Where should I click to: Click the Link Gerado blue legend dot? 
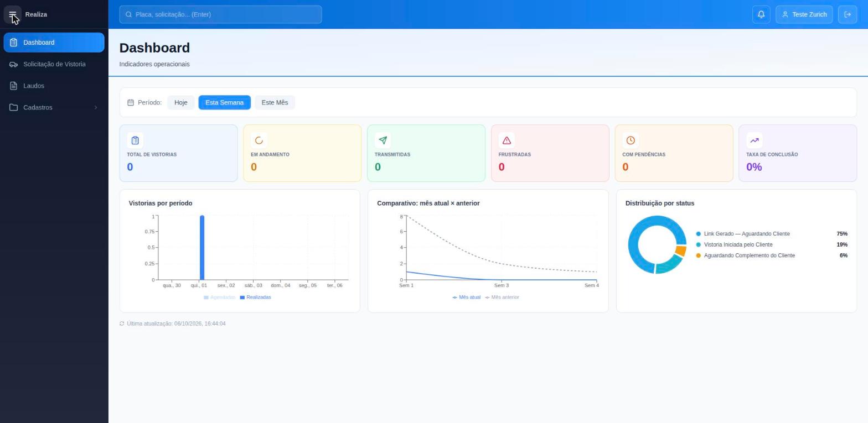coord(699,234)
